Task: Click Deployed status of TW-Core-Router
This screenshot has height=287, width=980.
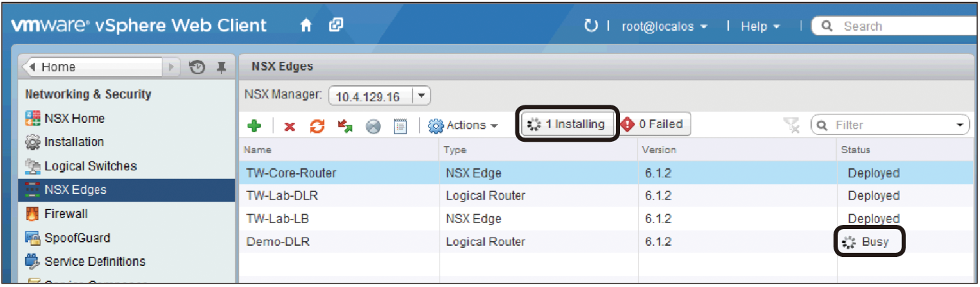Action: [x=873, y=173]
